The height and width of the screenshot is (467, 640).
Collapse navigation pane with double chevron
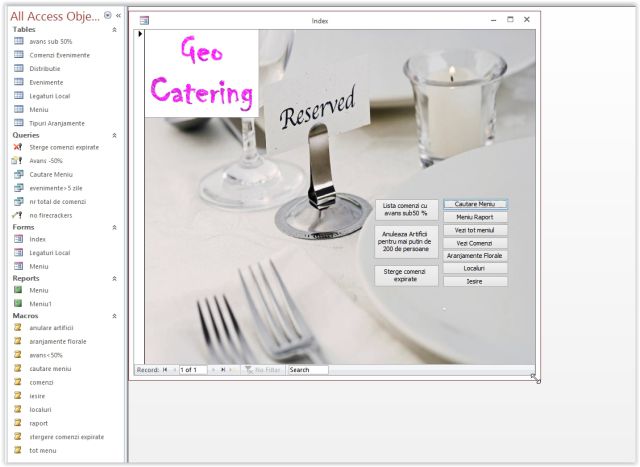pos(118,16)
